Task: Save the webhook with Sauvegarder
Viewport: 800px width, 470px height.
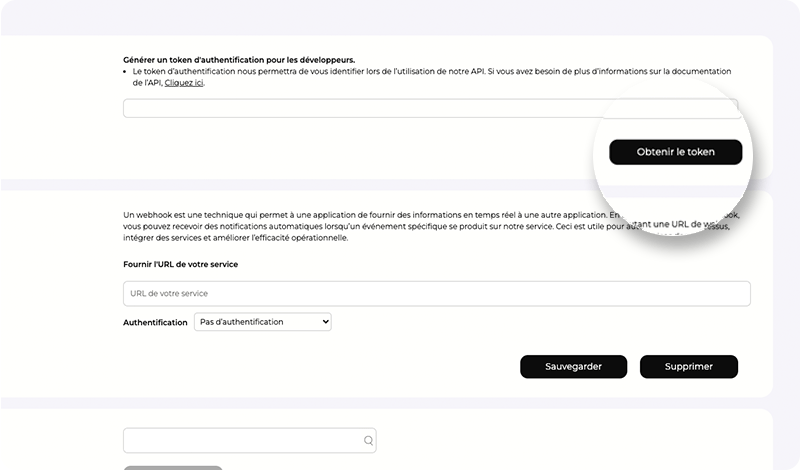Action: 573,367
